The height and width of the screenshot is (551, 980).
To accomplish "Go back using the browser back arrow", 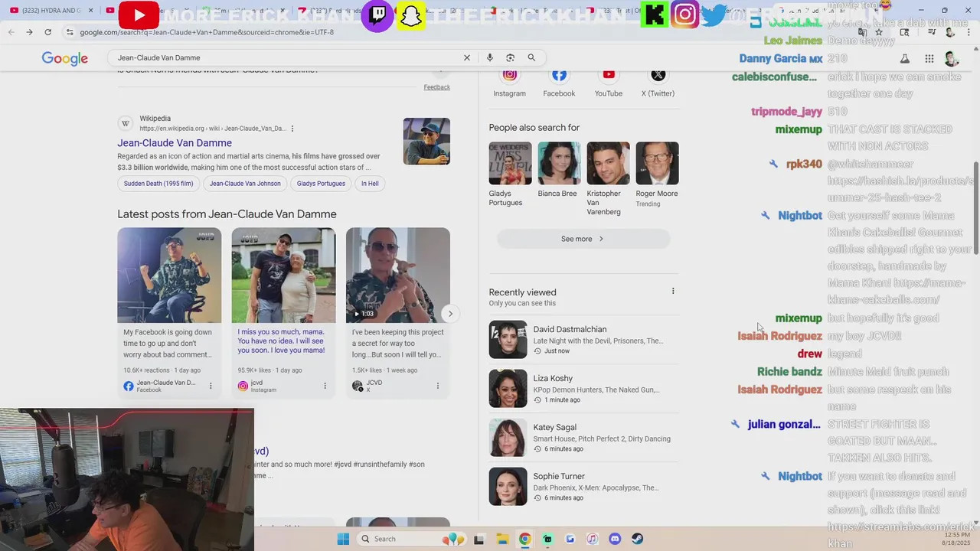I will click(x=11, y=32).
